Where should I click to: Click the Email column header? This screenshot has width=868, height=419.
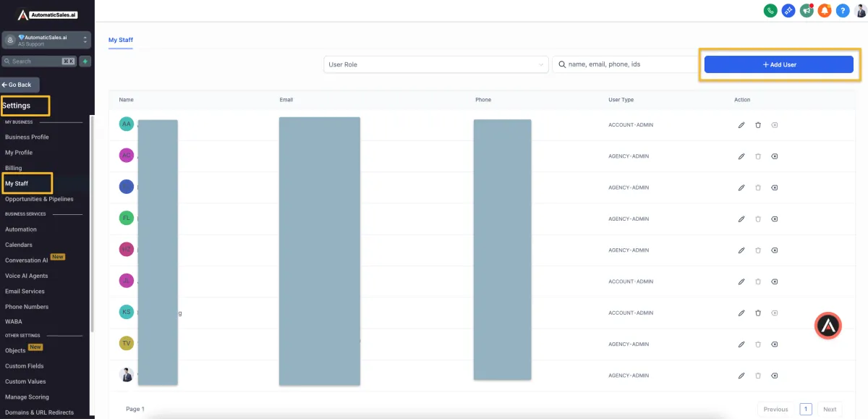286,100
